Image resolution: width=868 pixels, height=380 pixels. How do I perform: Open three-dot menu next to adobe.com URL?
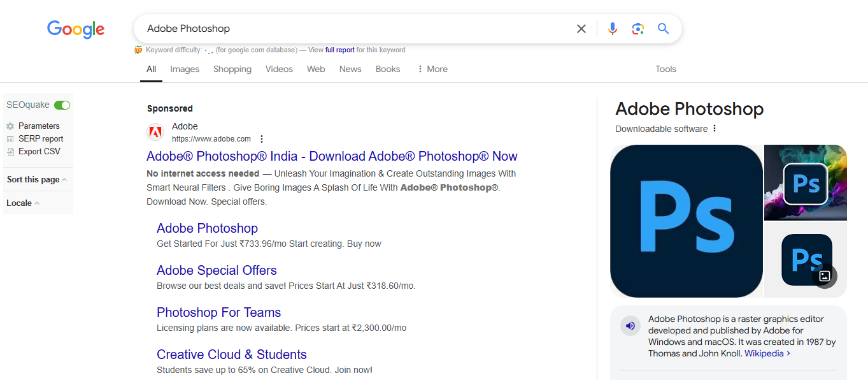pos(262,139)
